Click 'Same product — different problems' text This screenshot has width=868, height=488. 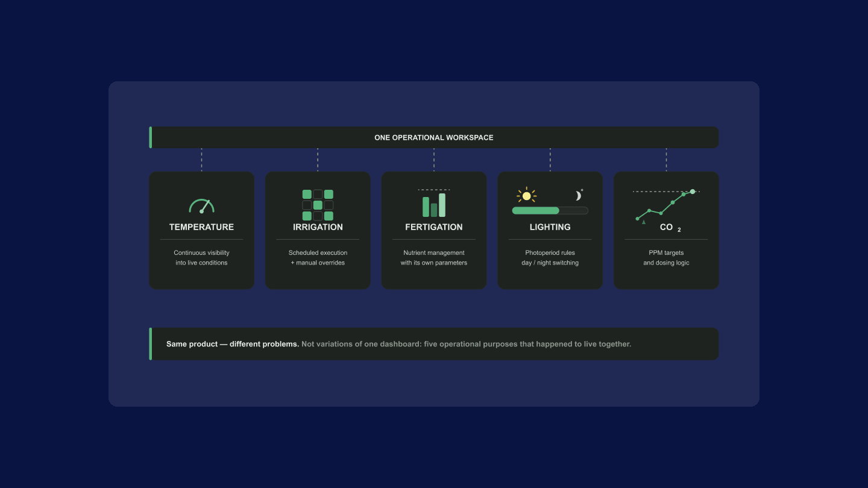coord(233,344)
